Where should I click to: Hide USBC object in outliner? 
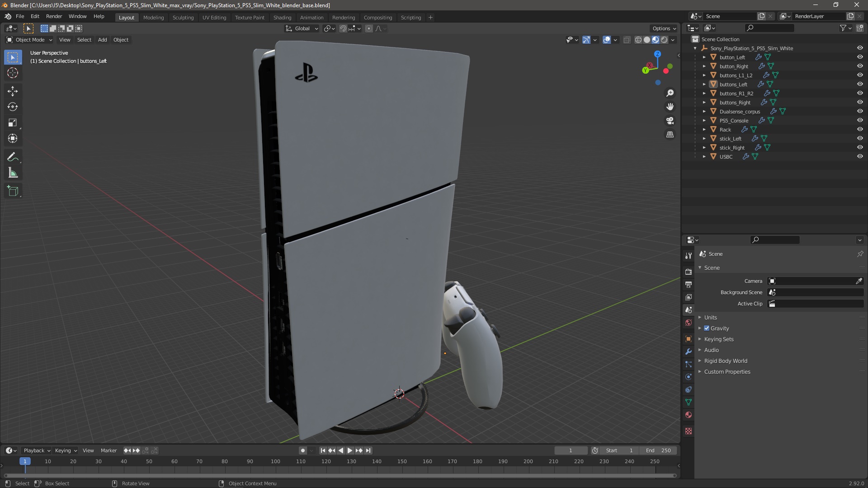point(860,156)
